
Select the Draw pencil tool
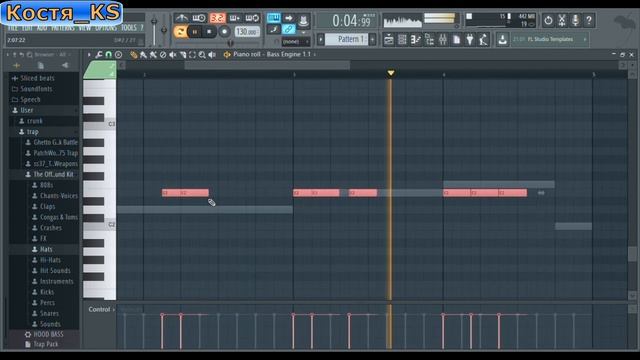point(133,54)
